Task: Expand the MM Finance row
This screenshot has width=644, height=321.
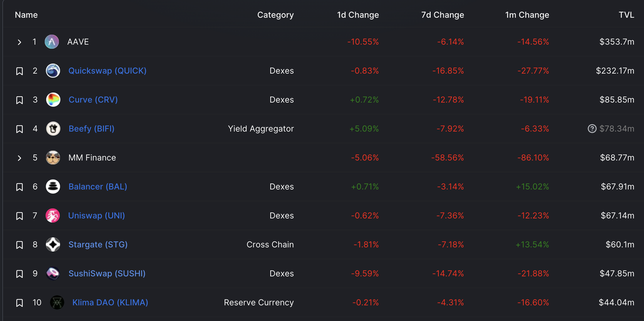Action: pos(20,158)
